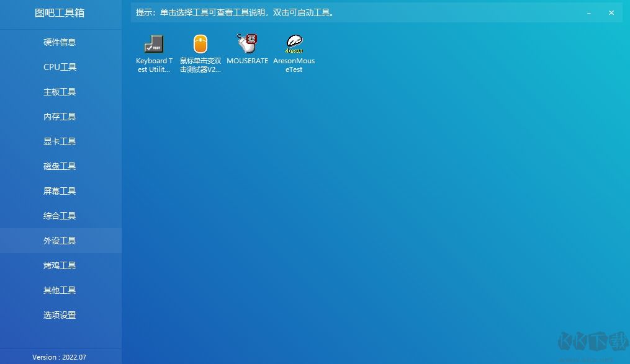Click the highlighted 外设工具 peripherals section
Screen dimensions: 630x364
point(60,240)
